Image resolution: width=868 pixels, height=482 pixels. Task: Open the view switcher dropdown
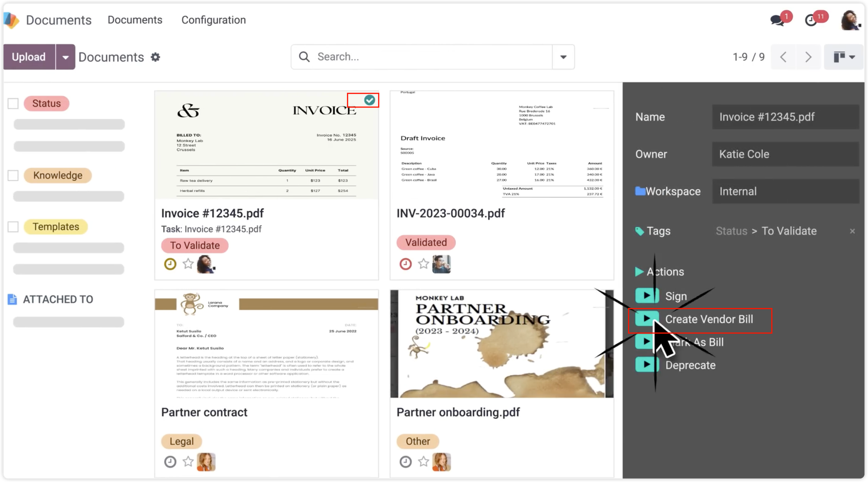pos(844,57)
